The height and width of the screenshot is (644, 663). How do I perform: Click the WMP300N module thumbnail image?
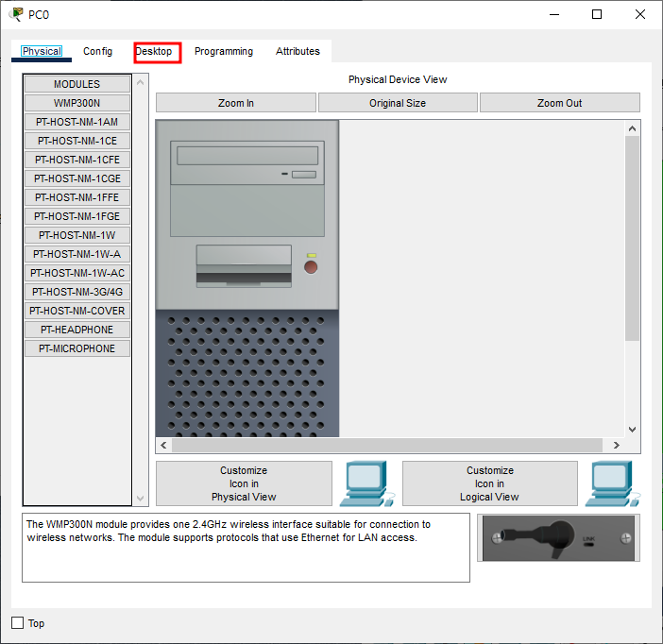point(558,538)
